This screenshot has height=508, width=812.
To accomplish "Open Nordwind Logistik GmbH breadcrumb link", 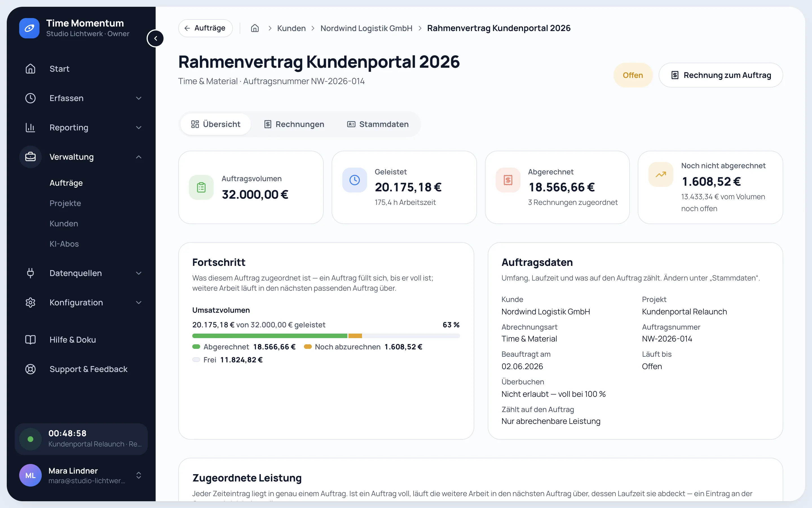I will pyautogui.click(x=367, y=28).
